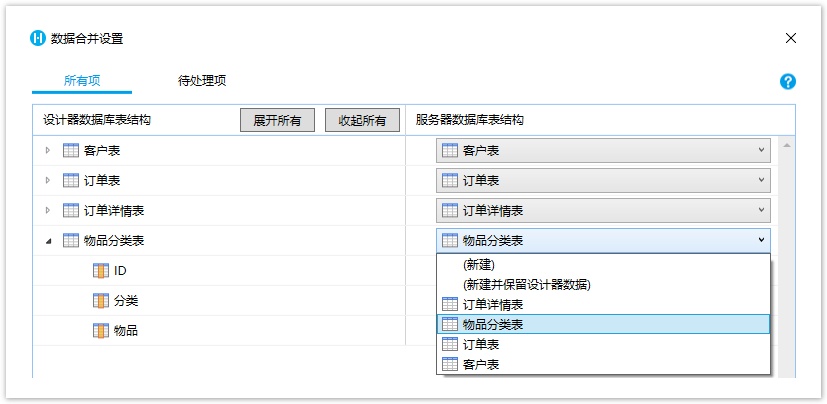Click the column icon next to 分类
827x404 pixels.
pyautogui.click(x=101, y=301)
